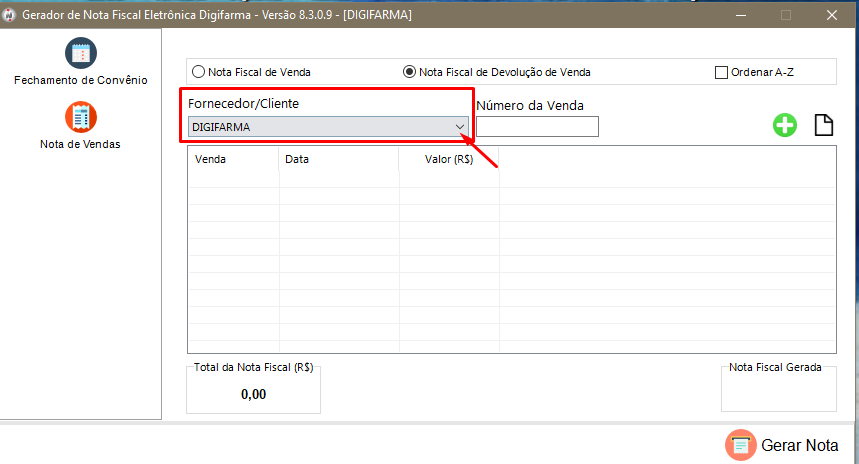859x464 pixels.
Task: Click the Gerar Nota text label
Action: coord(800,446)
